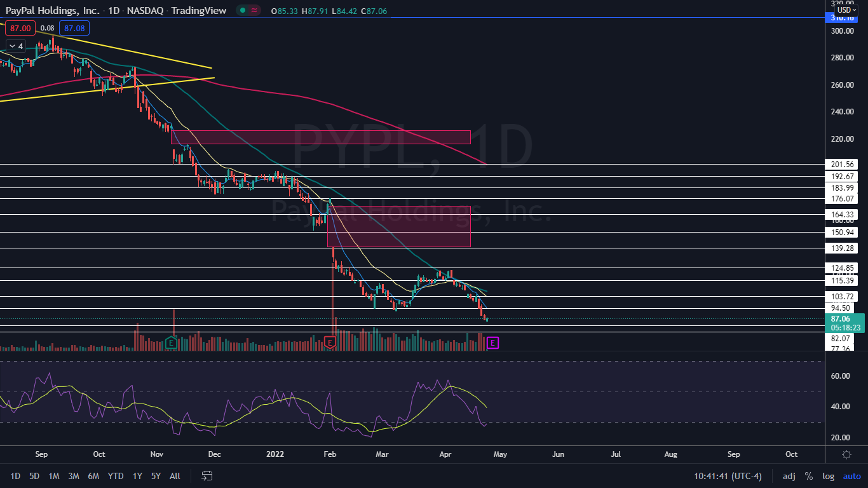The height and width of the screenshot is (488, 868).
Task: Open the November earnings E marker
Action: pos(170,343)
